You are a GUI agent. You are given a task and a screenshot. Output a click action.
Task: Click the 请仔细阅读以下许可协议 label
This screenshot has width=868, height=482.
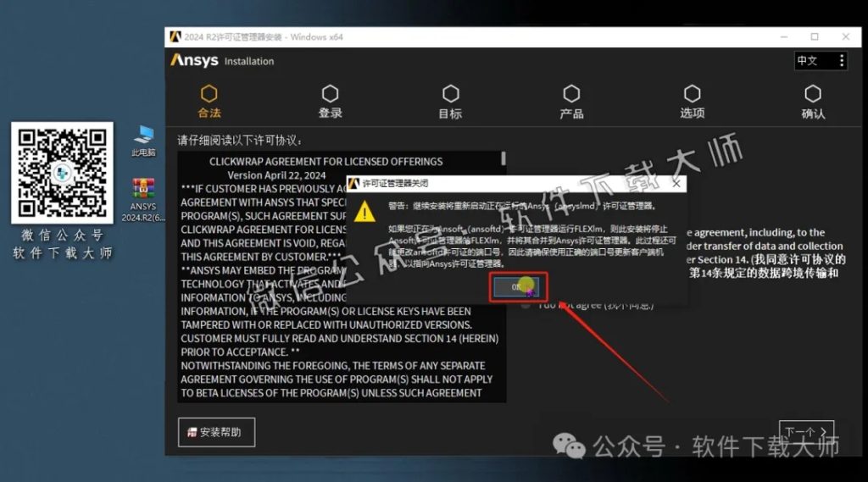(x=240, y=141)
